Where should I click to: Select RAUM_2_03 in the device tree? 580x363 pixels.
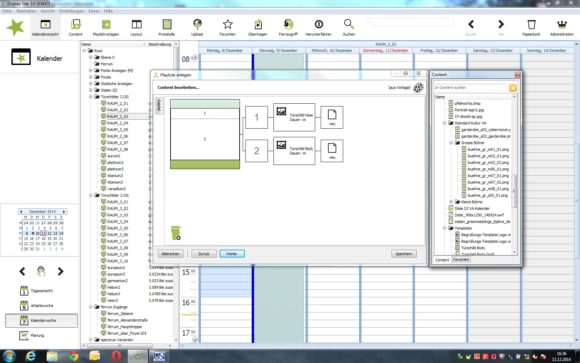tap(118, 117)
